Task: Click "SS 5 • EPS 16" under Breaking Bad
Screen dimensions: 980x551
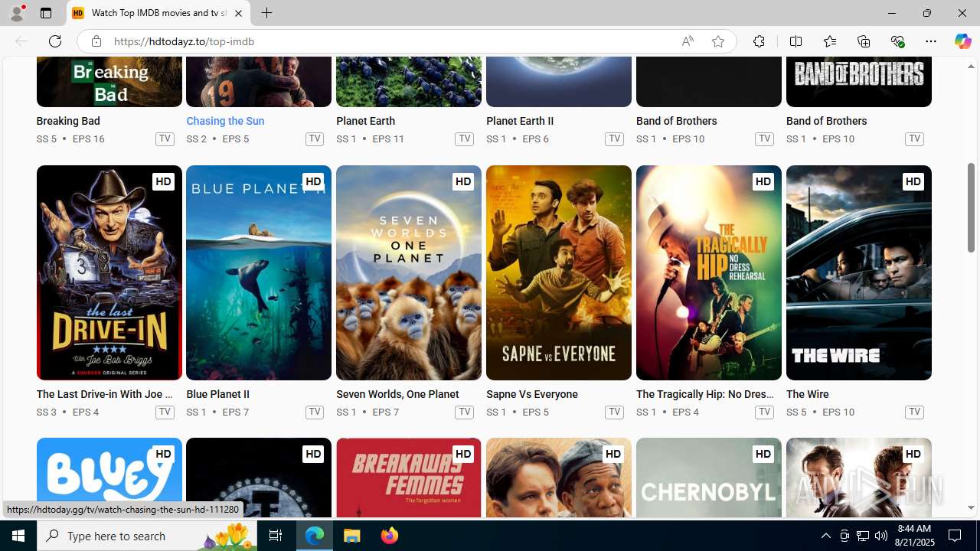Action: point(70,139)
